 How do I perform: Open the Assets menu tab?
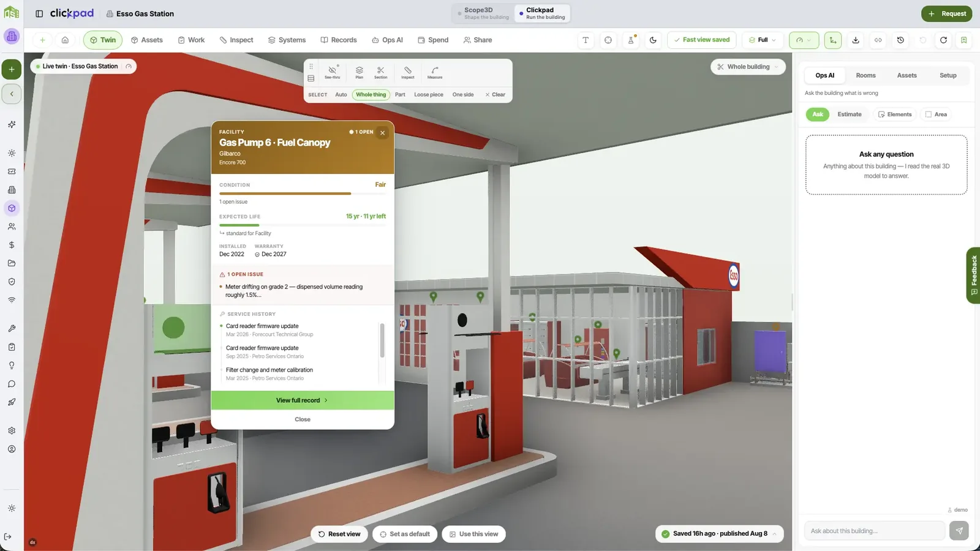pos(147,40)
